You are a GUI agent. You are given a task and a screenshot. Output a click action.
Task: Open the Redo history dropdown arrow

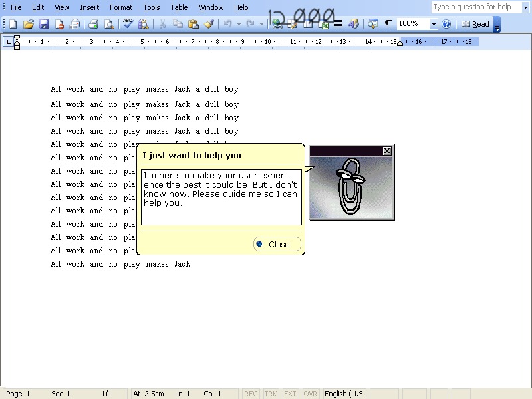(261, 24)
